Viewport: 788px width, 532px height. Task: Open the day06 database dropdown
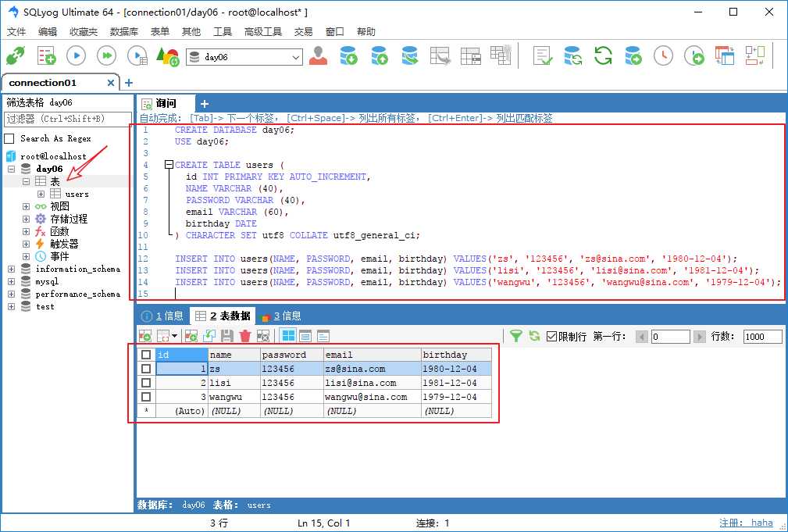[295, 57]
